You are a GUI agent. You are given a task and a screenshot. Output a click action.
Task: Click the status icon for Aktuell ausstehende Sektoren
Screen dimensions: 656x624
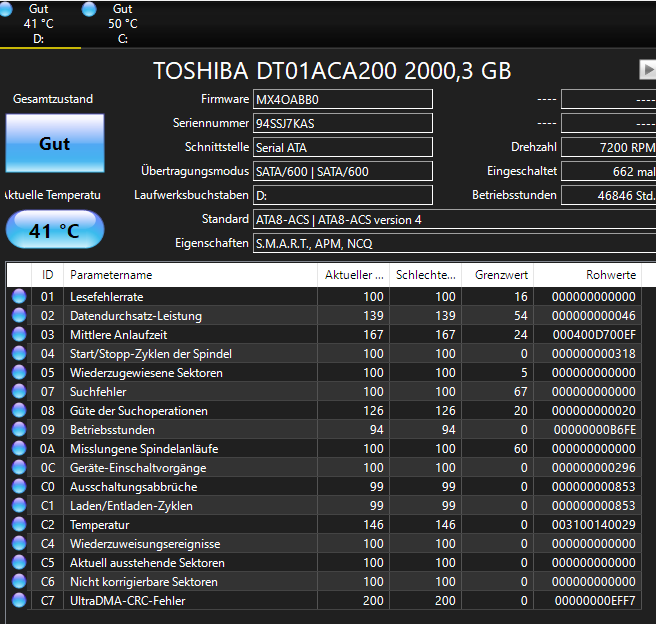[19, 563]
